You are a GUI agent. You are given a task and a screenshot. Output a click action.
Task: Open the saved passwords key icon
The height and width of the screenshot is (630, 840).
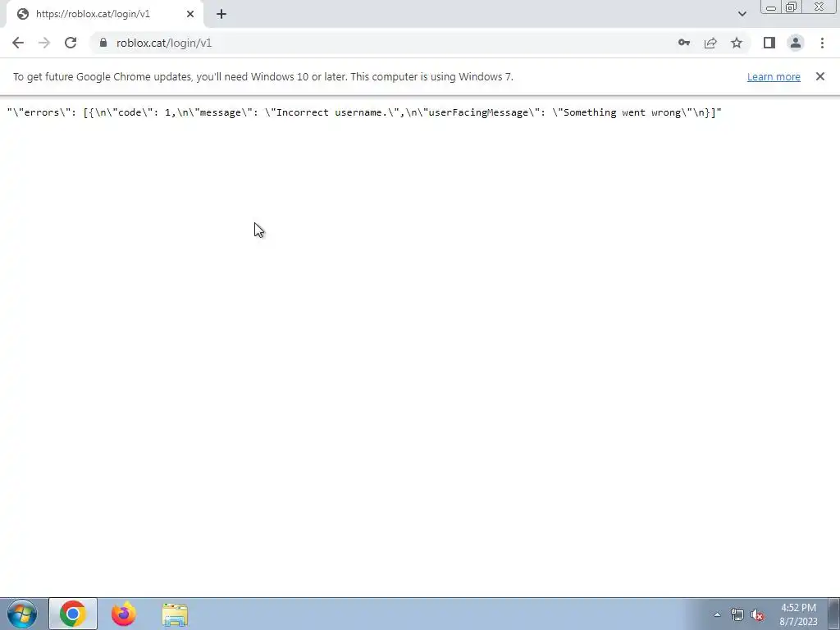tap(684, 43)
